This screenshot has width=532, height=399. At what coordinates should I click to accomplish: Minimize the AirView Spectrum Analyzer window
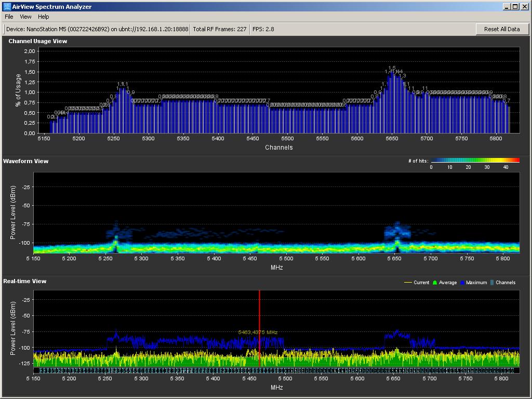tap(507, 7)
